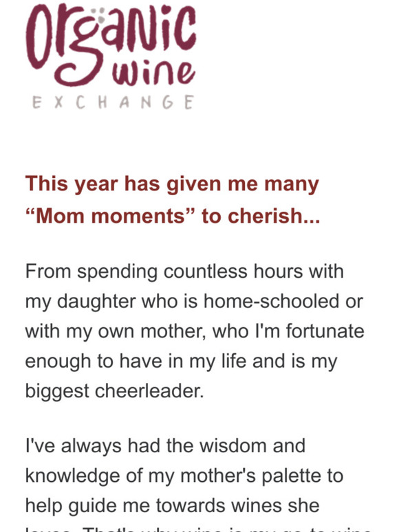The image size is (399, 532).
Task: Open the Organic Wine Exchange logo
Action: point(111,56)
